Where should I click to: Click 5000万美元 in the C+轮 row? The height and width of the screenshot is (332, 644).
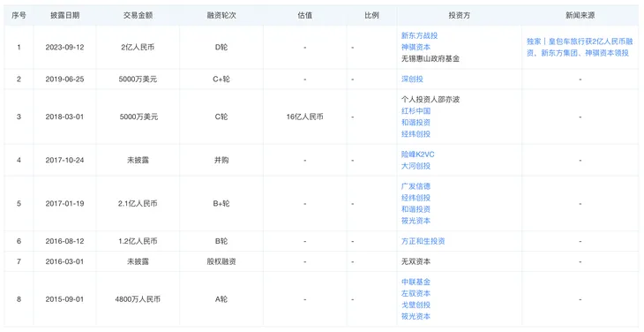(x=138, y=79)
